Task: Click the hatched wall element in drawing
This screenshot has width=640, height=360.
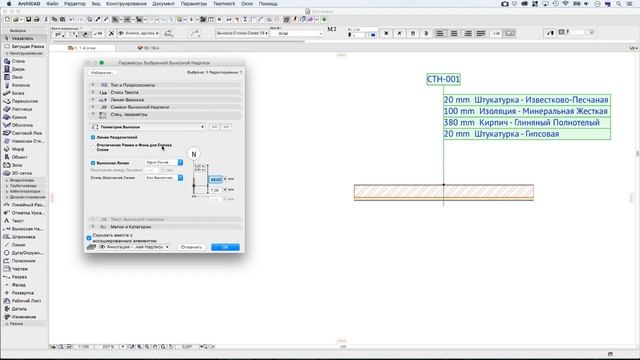Action: (x=444, y=192)
